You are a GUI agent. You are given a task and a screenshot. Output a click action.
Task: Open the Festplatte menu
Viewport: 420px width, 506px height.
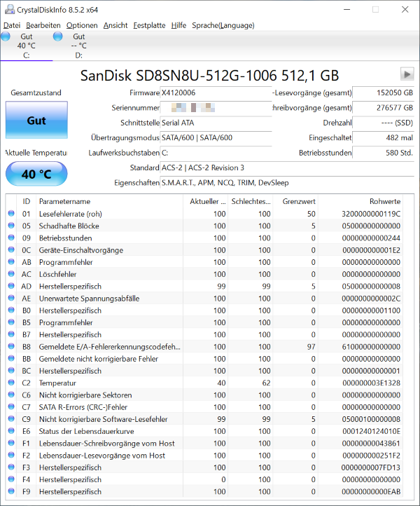point(149,25)
